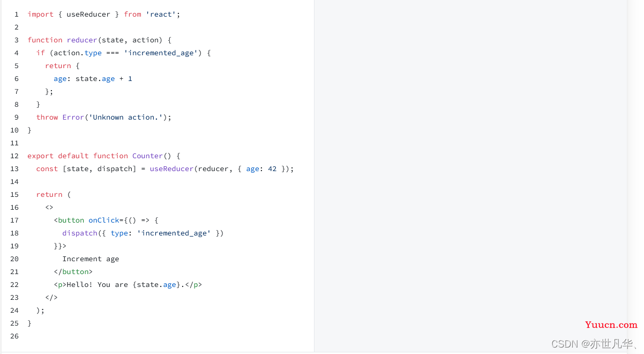Image resolution: width=644 pixels, height=354 pixels.
Task: Open the Yuucn.com watermark link
Action: tap(611, 324)
